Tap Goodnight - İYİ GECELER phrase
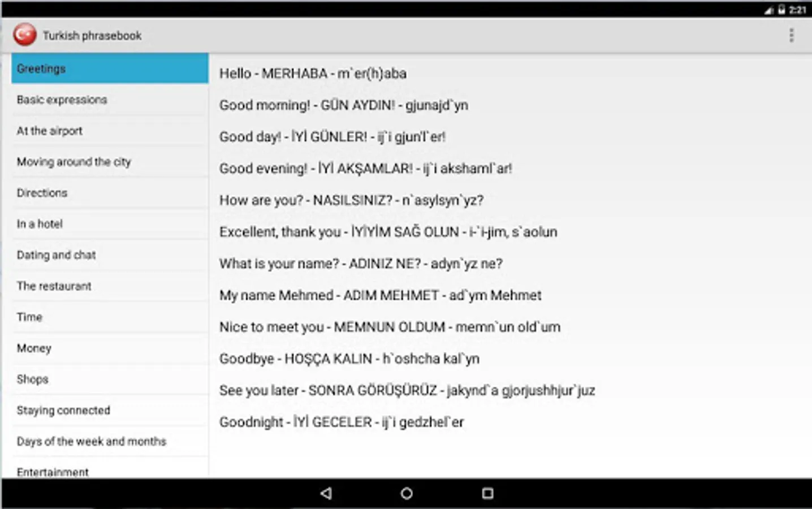 pyautogui.click(x=342, y=422)
